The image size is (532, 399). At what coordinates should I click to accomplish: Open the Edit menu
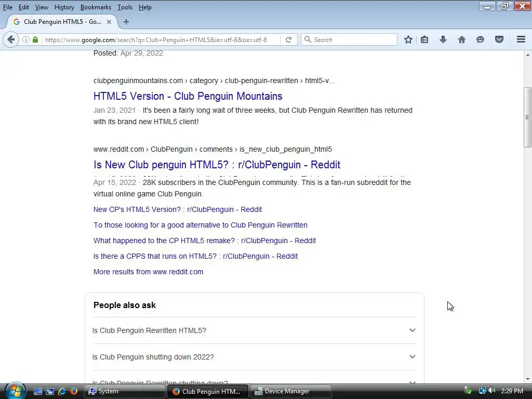tap(23, 7)
